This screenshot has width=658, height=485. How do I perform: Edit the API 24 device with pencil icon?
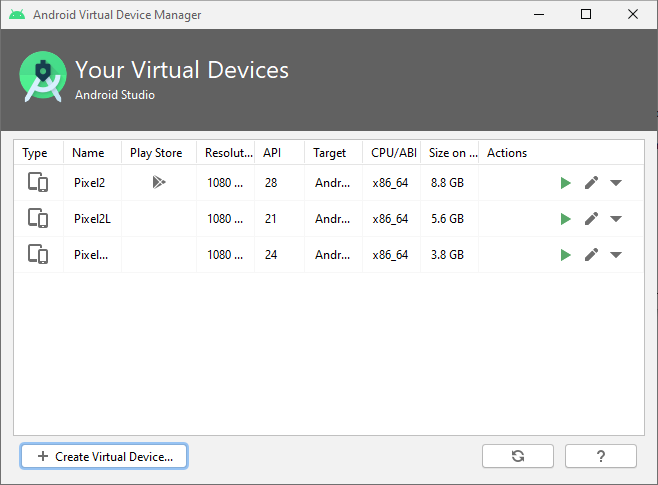(591, 255)
